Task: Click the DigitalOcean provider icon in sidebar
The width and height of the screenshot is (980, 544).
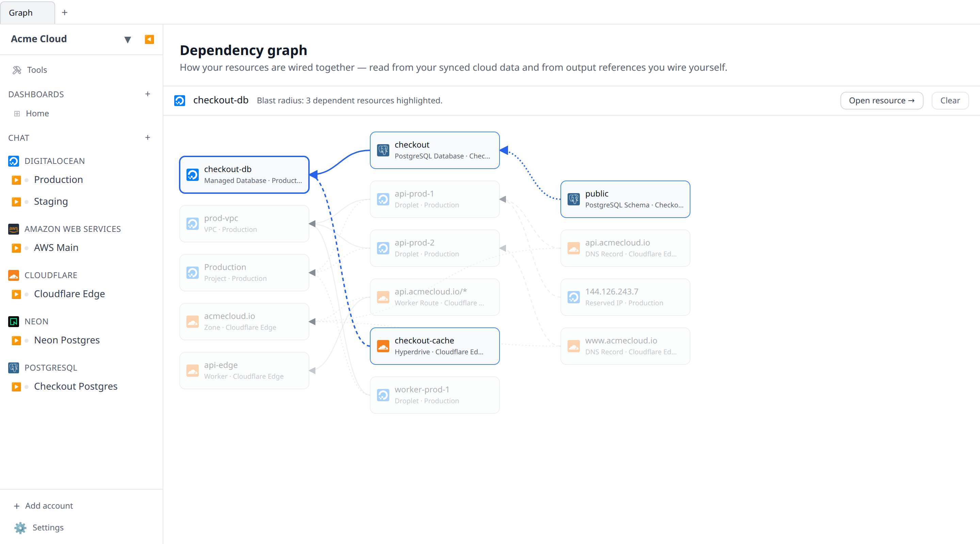Action: (14, 161)
